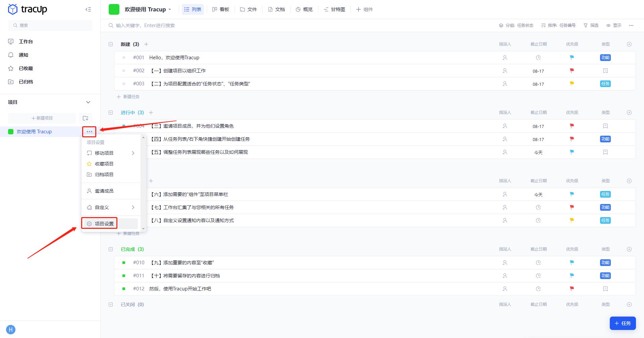
Task: Collapse the 新建 task group
Action: tap(111, 44)
